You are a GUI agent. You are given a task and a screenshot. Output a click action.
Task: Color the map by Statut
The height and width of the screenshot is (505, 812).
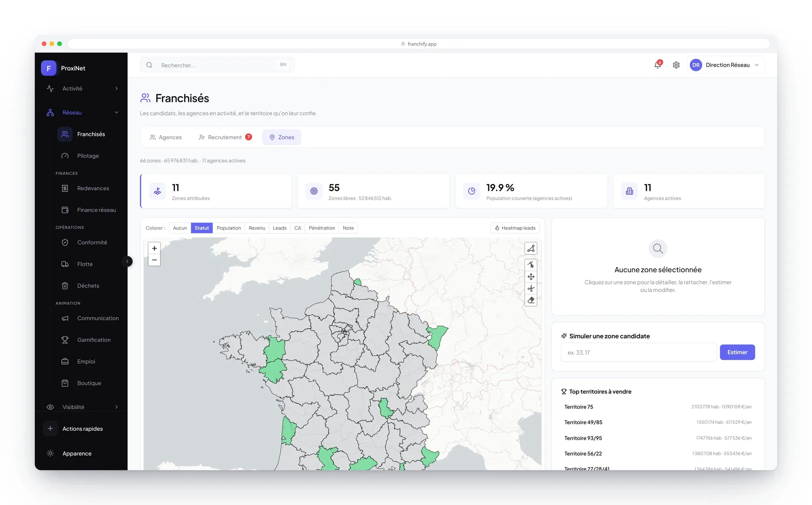202,228
